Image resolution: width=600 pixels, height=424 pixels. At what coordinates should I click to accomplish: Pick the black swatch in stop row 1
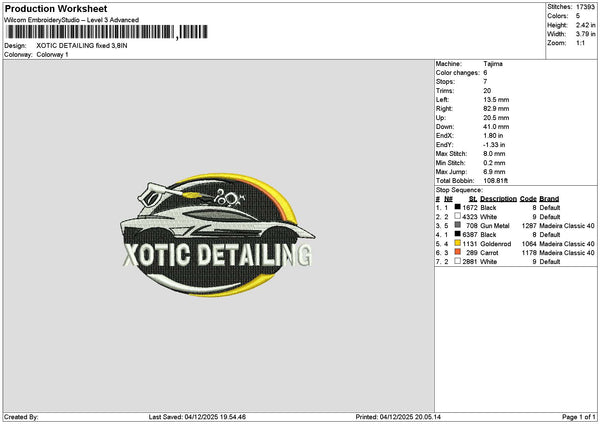tap(458, 207)
